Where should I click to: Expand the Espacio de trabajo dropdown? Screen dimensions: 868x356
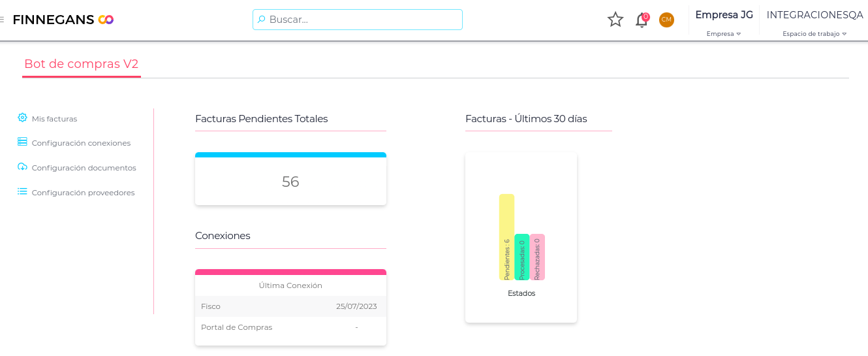click(x=814, y=33)
